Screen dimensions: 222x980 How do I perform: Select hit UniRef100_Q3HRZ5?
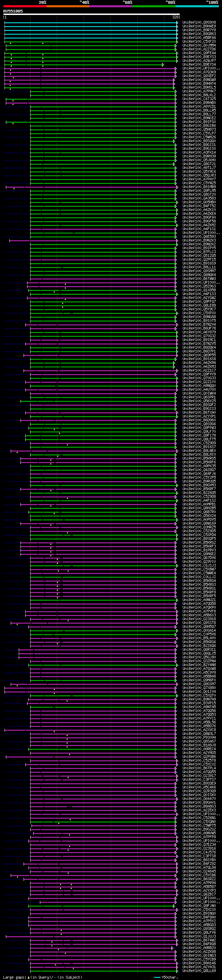pyautogui.click(x=199, y=527)
